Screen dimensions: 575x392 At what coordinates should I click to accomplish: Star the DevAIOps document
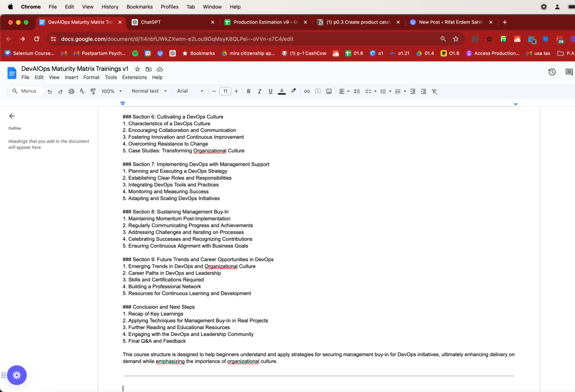click(x=138, y=69)
